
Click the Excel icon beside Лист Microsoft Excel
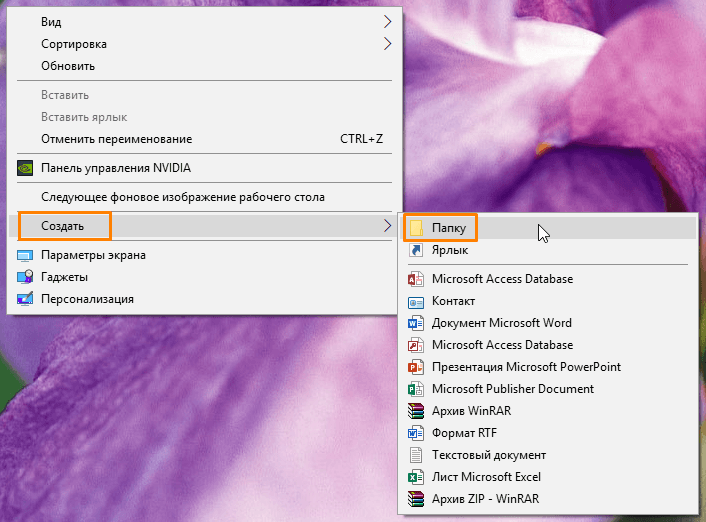[x=416, y=477]
